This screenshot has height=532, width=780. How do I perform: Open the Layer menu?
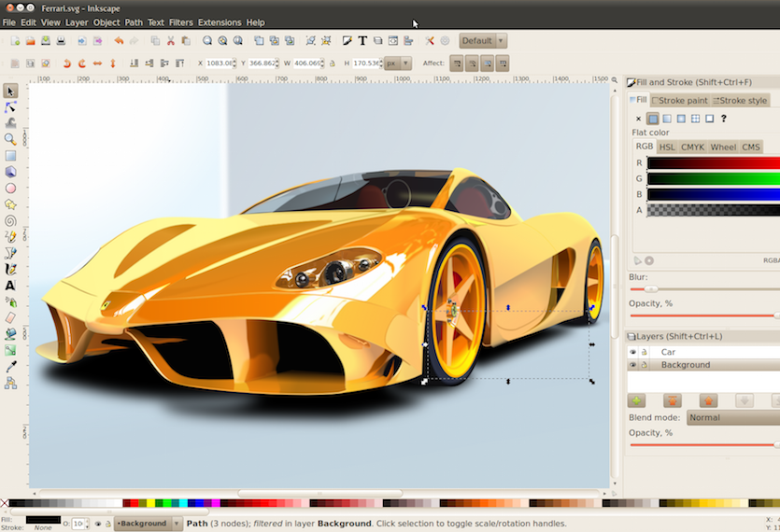tap(77, 22)
